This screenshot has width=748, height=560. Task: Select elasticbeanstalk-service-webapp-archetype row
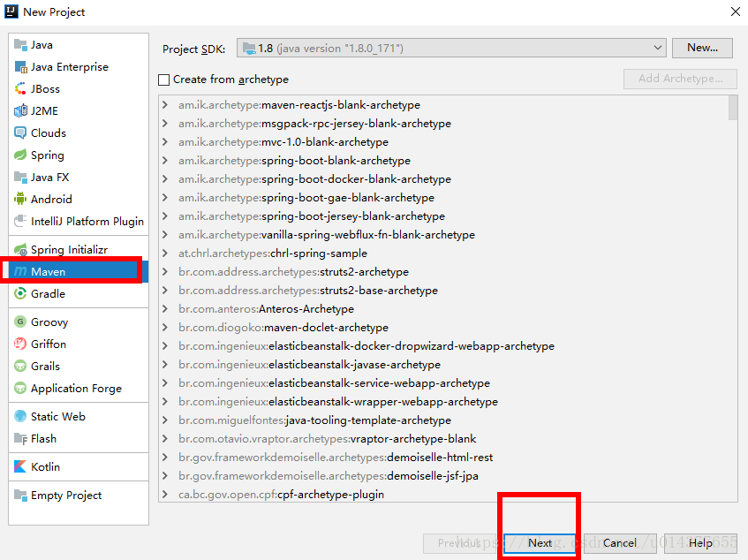[x=443, y=383]
